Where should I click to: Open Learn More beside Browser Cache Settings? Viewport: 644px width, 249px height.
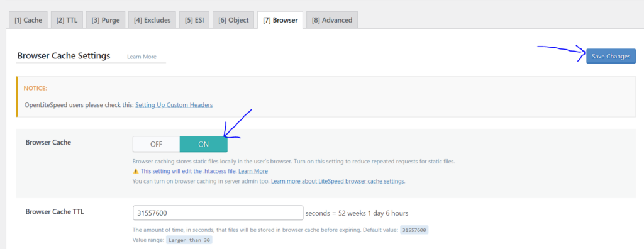142,57
